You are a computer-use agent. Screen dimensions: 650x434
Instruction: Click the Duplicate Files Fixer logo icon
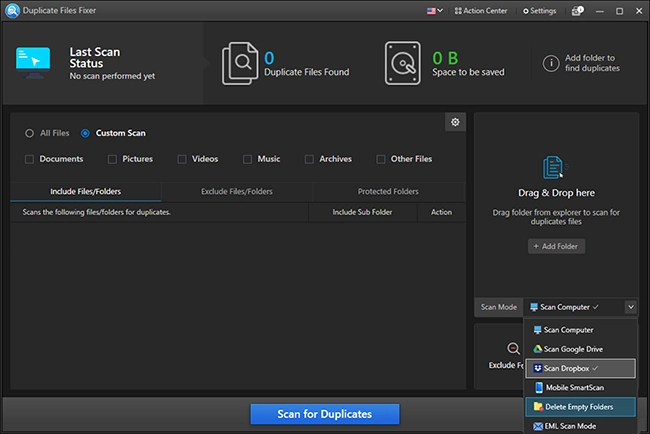click(12, 10)
